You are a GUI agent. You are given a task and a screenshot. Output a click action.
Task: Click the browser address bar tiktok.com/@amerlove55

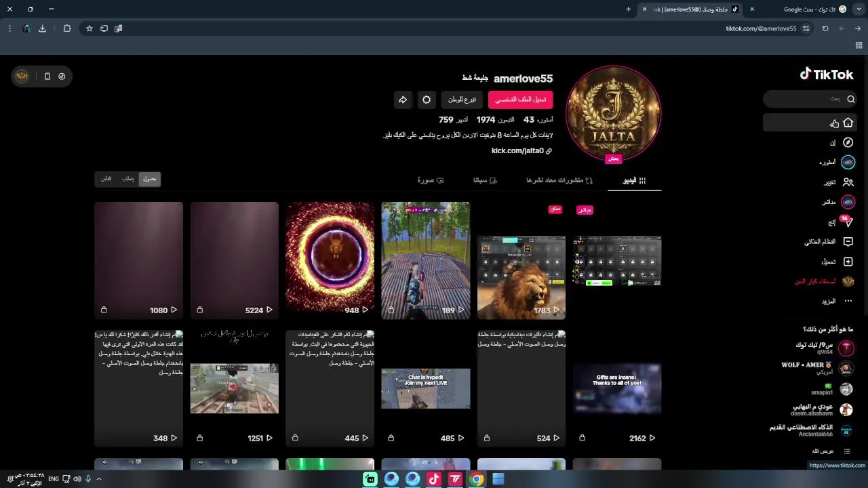tap(761, 28)
